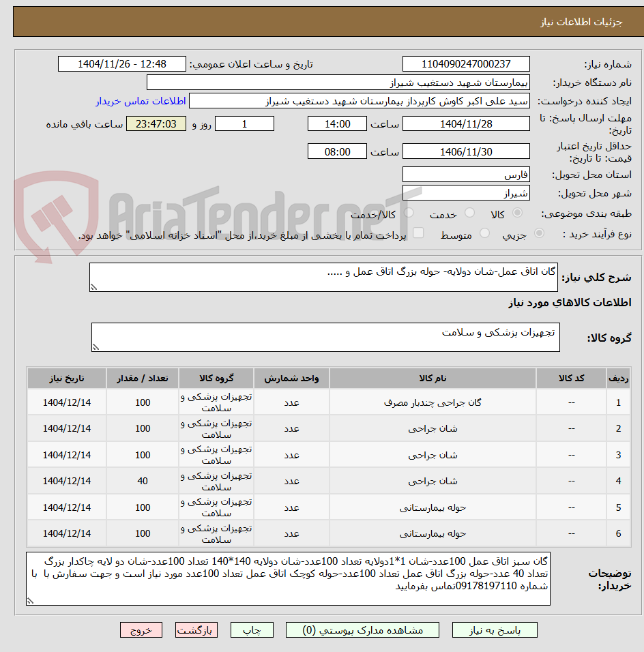This screenshot has height=652, width=644.
Task: Click the اطلاعات کالاهای مورد نیاز heading
Action: [x=570, y=303]
